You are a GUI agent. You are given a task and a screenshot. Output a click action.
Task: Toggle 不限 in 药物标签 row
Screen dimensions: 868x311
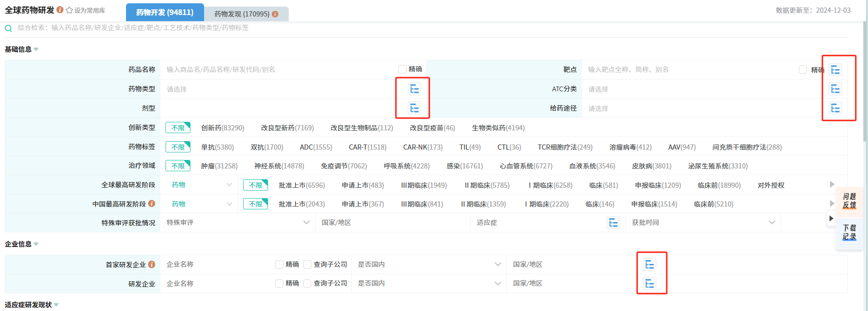click(178, 147)
